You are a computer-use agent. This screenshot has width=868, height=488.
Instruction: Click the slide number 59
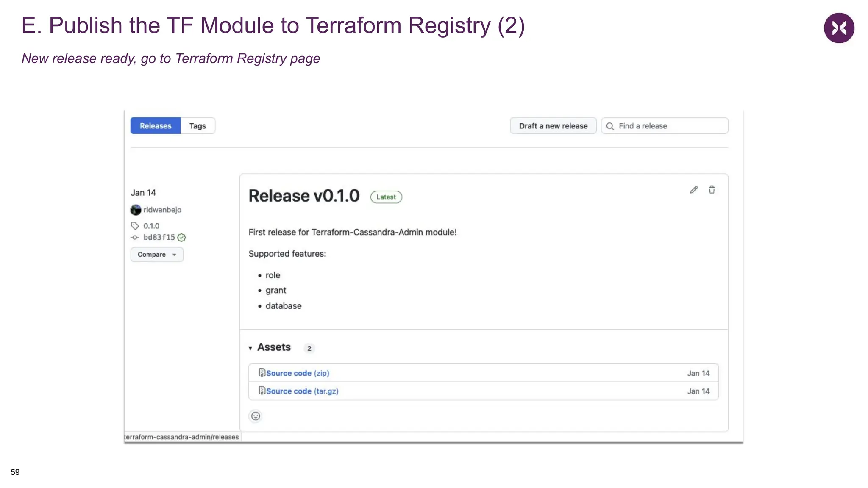pos(15,472)
